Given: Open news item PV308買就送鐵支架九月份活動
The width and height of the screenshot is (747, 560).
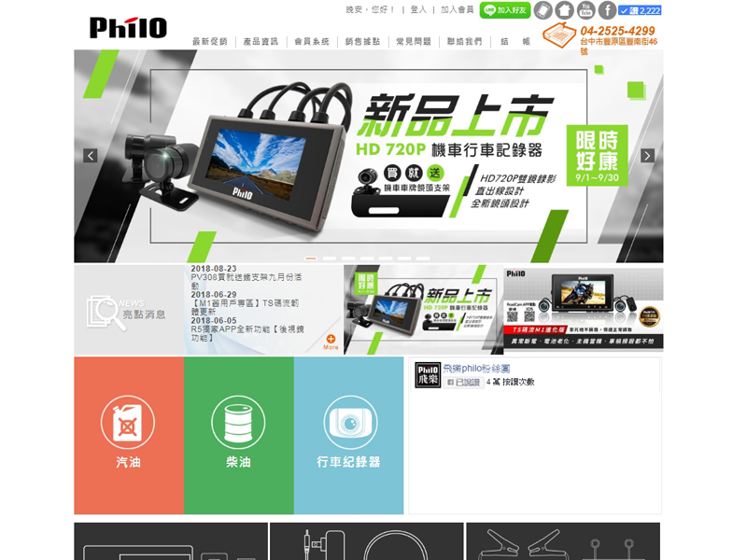Looking at the screenshot, I should coord(247,281).
